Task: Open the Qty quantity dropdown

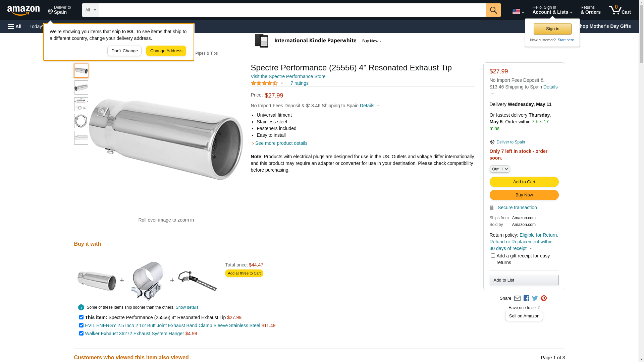Action: pyautogui.click(x=500, y=169)
